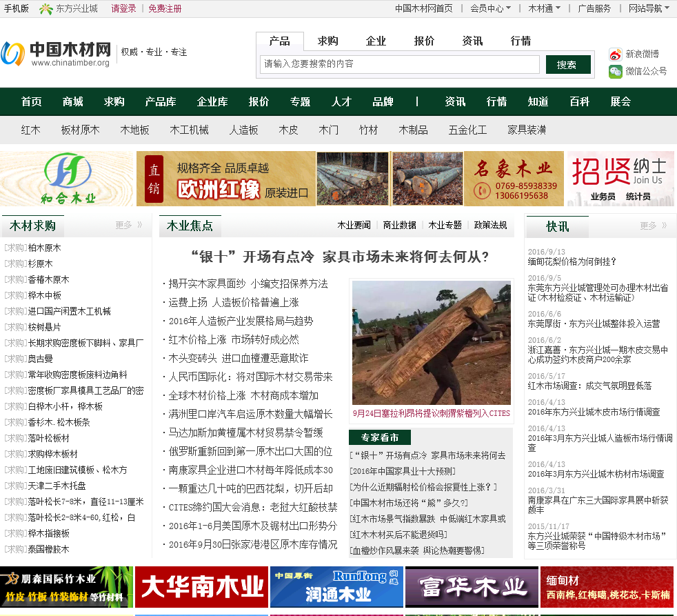Go to 家具装潢 category

click(527, 130)
